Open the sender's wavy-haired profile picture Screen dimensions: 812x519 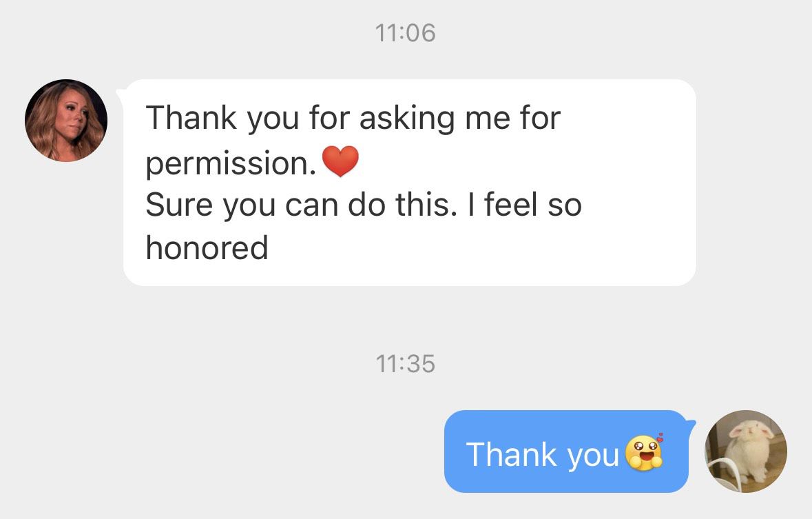pyautogui.click(x=66, y=121)
